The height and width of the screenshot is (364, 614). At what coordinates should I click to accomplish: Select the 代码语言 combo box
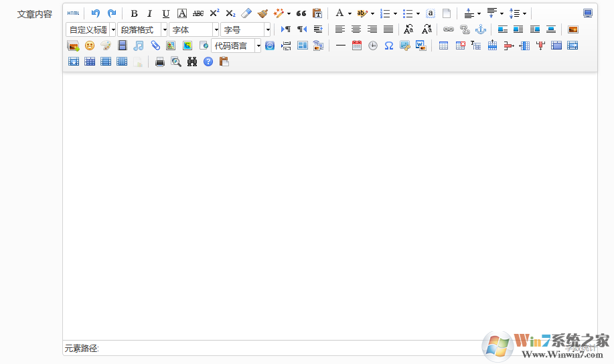[x=236, y=45]
